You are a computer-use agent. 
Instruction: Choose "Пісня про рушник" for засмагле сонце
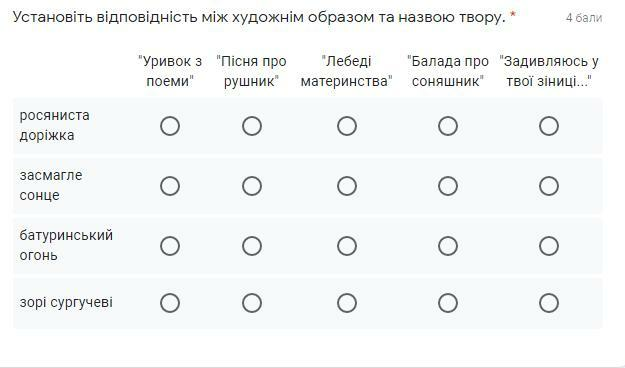tap(252, 186)
